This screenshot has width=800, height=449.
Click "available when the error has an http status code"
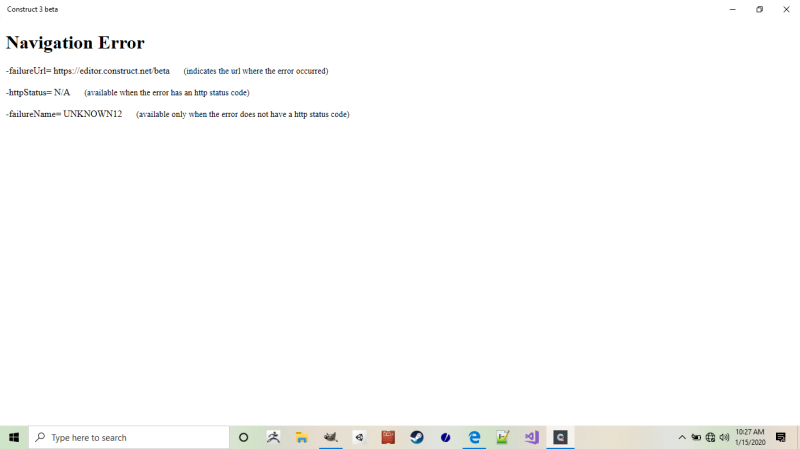(x=167, y=92)
